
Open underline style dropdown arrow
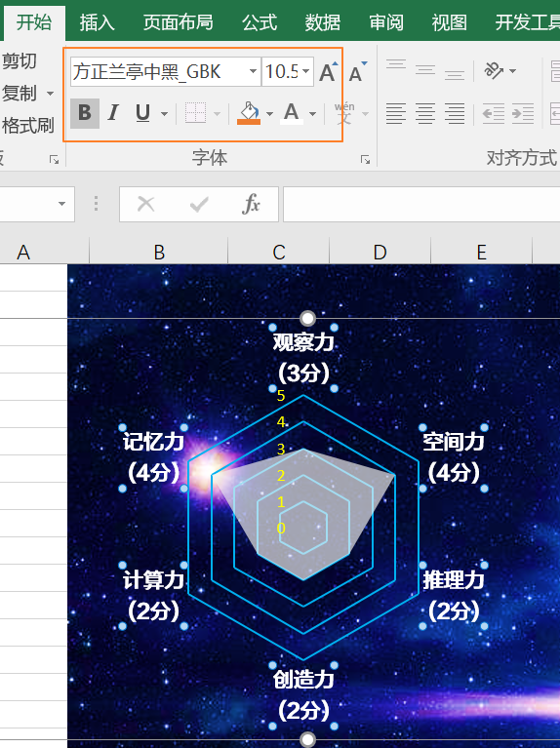164,114
